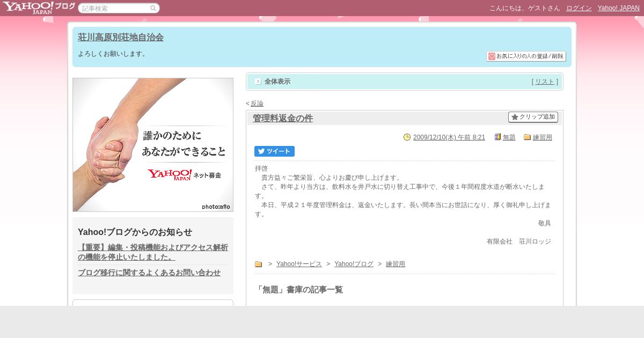Viewport: 644px width, 338px height.
Task: Open date link 2009/12/10(木) 午前 8:21
Action: pyautogui.click(x=449, y=137)
